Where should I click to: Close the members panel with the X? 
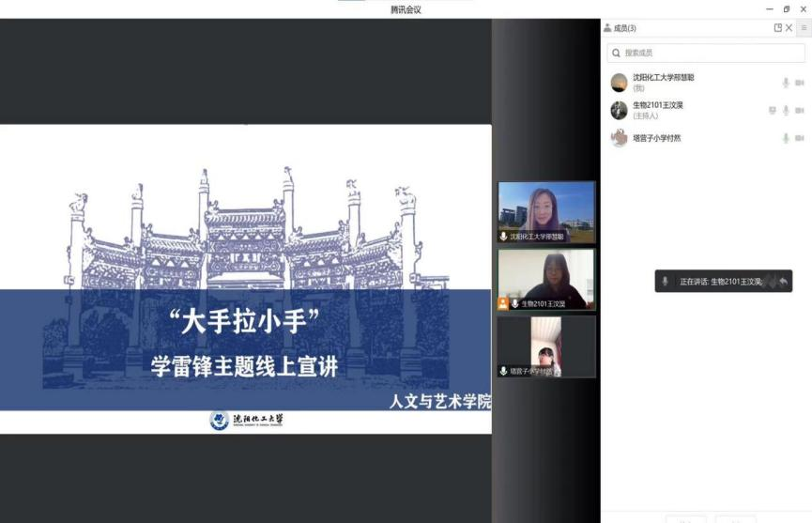coord(789,28)
